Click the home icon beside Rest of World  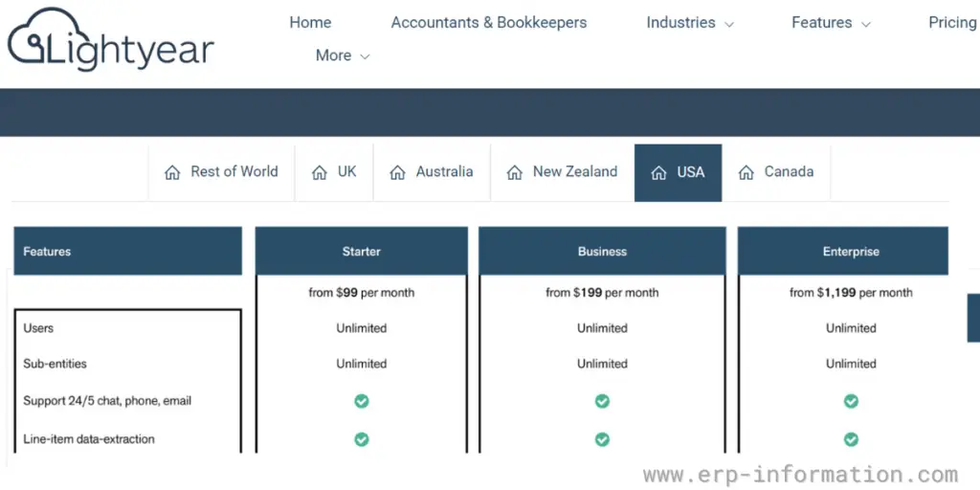click(172, 172)
